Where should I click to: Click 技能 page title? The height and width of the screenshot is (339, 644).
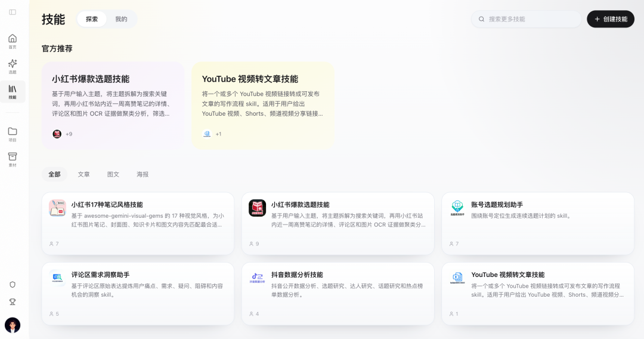pos(54,19)
